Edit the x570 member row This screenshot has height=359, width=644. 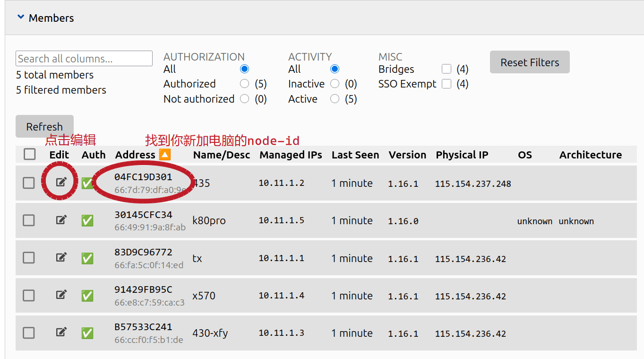click(61, 295)
